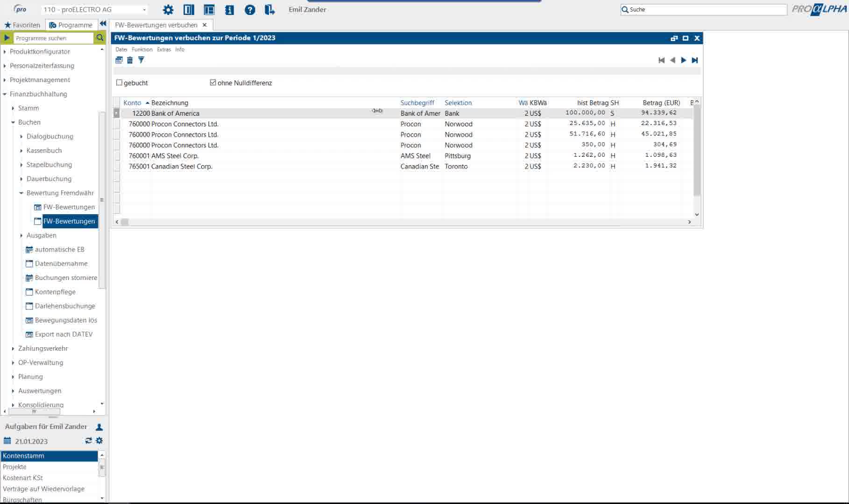Click the trash delete icon in window toolbar
The width and height of the screenshot is (849, 504).
point(130,60)
